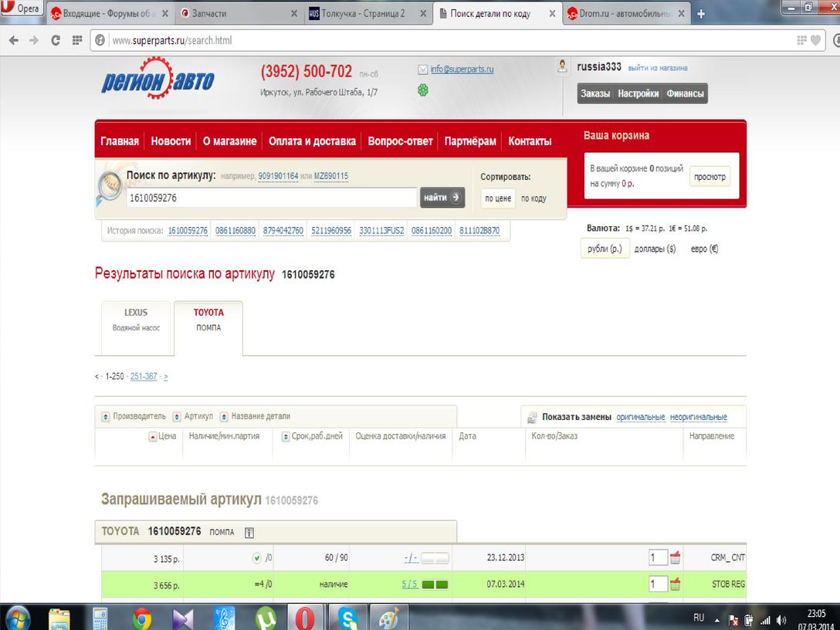Open Paint from taskbar
Image resolution: width=840 pixels, height=630 pixels.
pyautogui.click(x=389, y=618)
